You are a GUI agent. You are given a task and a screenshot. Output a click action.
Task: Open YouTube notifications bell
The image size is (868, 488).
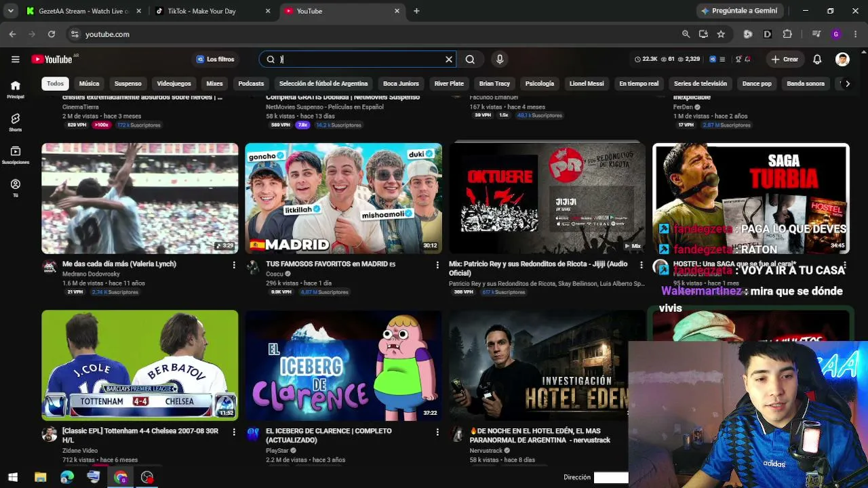pos(817,60)
